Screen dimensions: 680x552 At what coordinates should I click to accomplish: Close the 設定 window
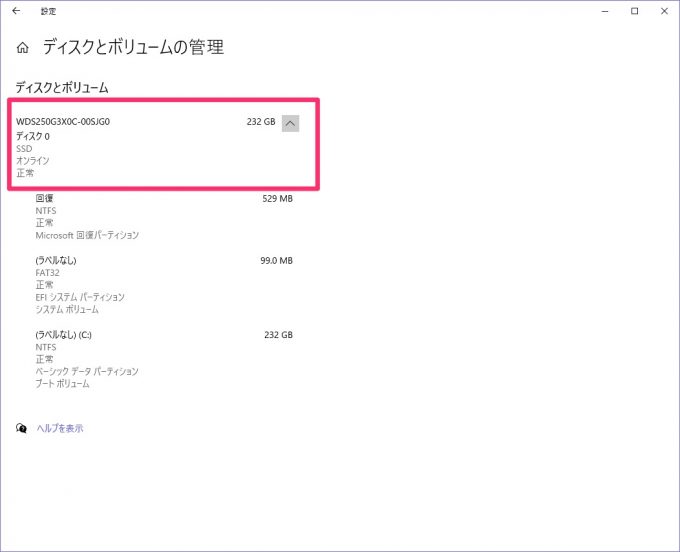pyautogui.click(x=664, y=11)
